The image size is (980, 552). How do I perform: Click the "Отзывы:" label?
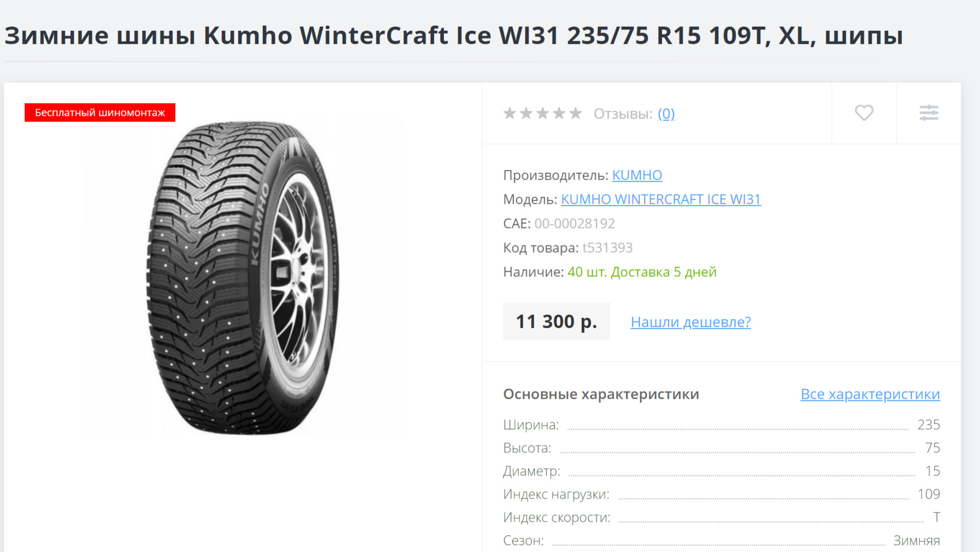(622, 114)
